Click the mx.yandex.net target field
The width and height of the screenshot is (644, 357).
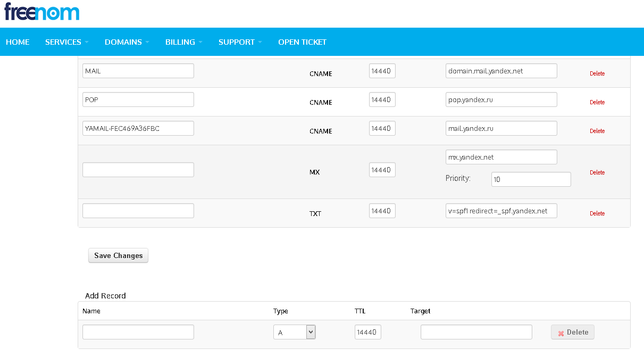coord(501,157)
